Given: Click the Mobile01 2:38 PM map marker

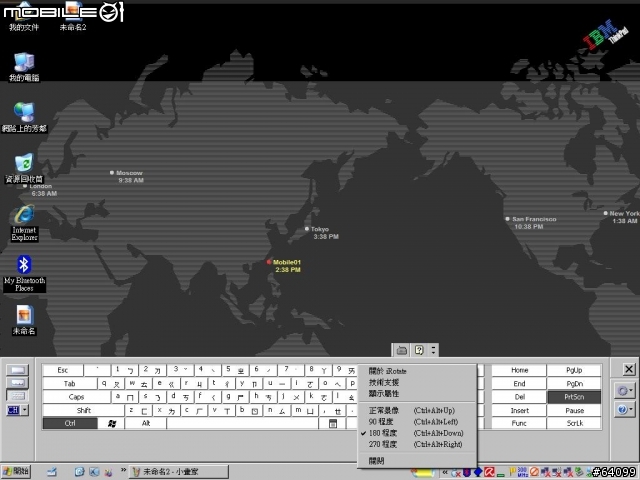Looking at the screenshot, I should pos(284,266).
